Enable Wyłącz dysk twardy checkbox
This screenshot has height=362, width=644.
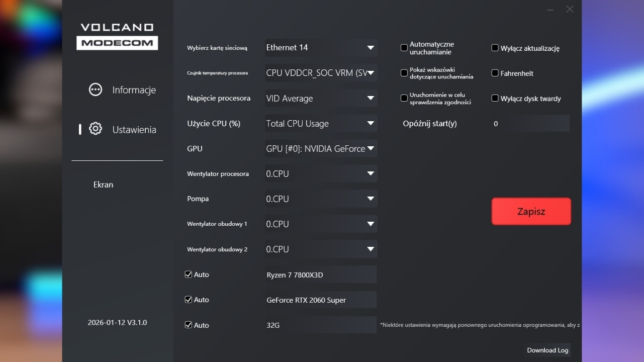[495, 98]
